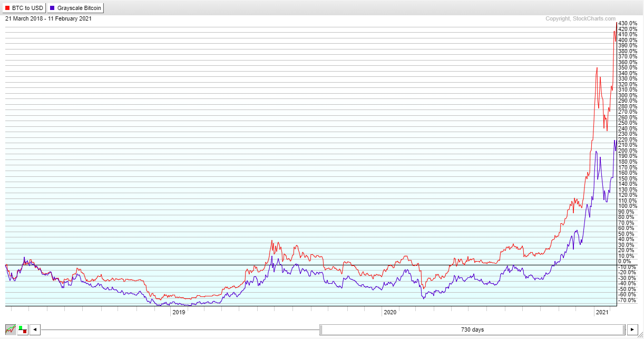Click the 150.0% y-axis label

pos(628,178)
